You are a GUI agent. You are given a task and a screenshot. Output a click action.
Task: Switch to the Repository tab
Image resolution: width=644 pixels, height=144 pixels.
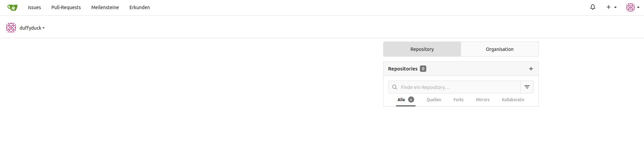coord(422,49)
